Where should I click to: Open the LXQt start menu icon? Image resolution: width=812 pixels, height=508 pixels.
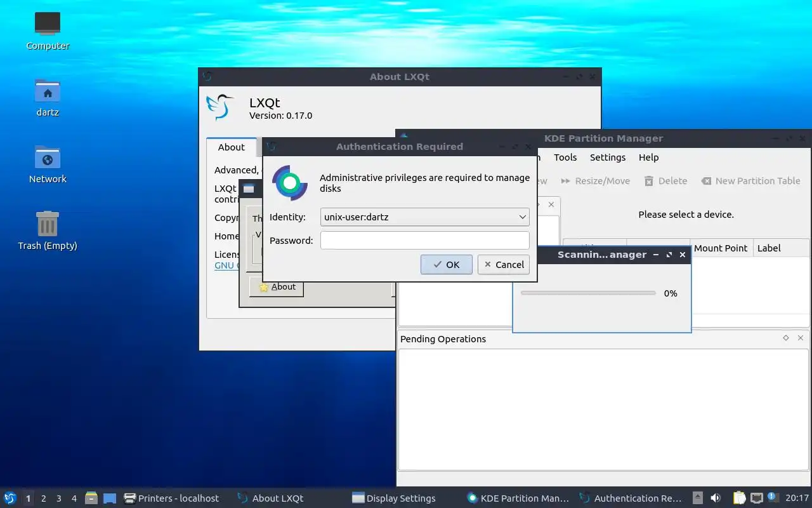[10, 498]
